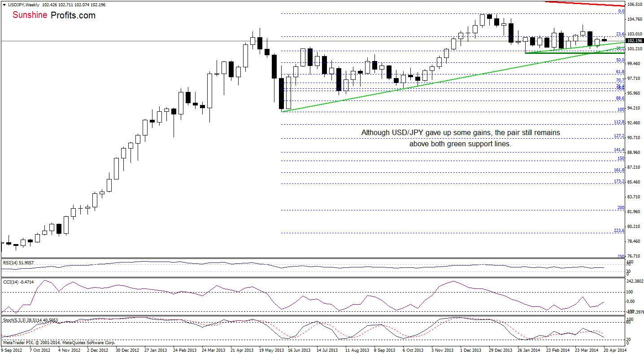
Task: Select the 242.3802 CCI scale value
Action: point(636,282)
